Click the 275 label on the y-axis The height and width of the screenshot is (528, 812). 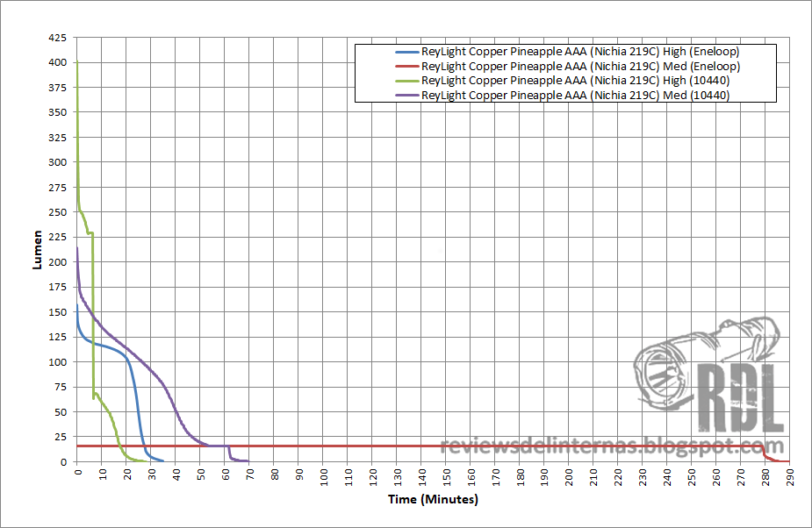[57, 188]
